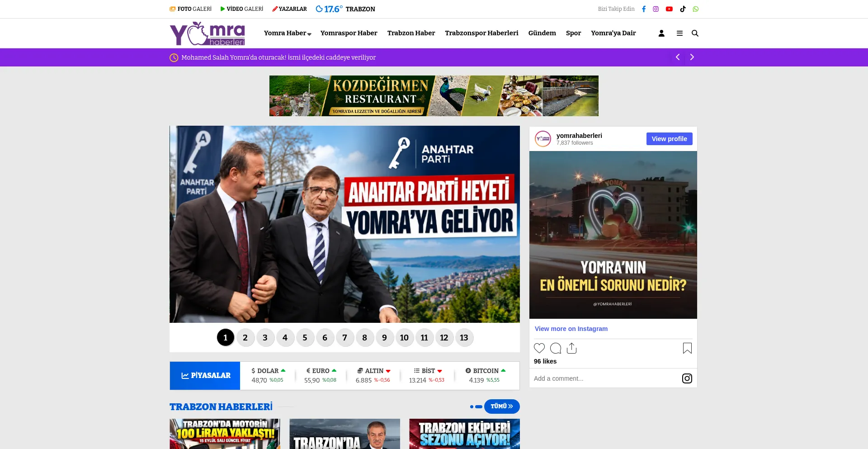Click the user account icon

pyautogui.click(x=661, y=33)
